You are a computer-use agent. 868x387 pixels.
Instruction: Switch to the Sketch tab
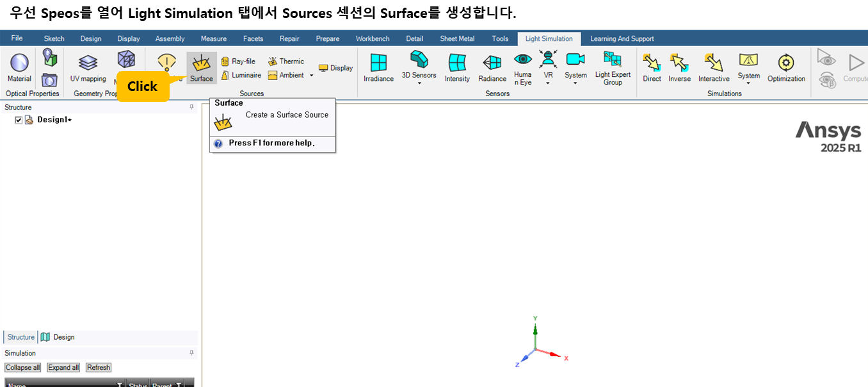(54, 38)
